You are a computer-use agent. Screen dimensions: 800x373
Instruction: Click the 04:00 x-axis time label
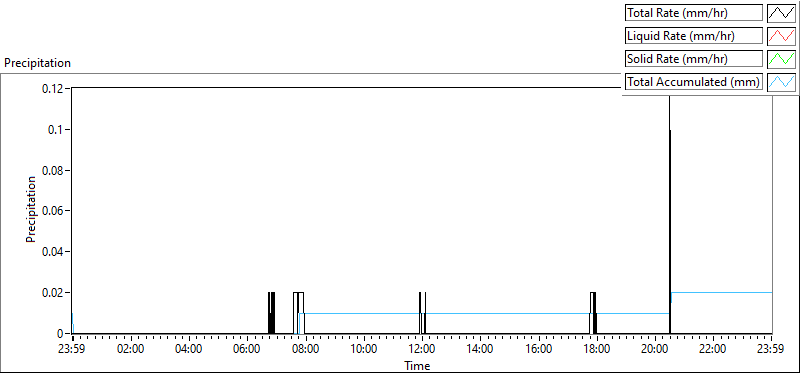coord(189,350)
